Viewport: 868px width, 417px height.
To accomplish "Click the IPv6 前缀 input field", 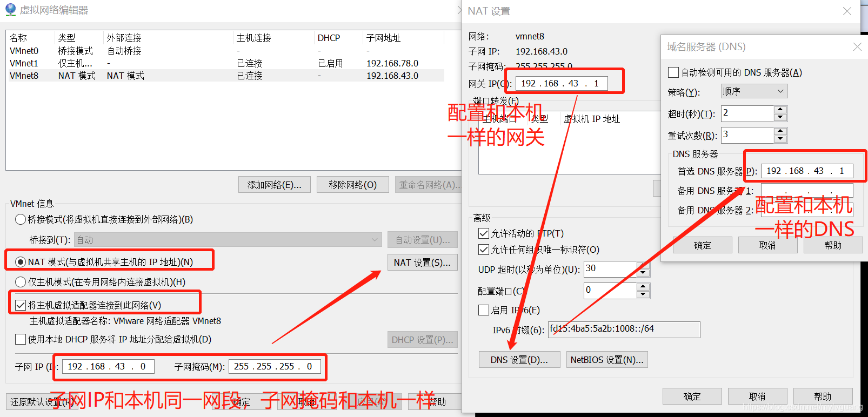I will pos(624,329).
